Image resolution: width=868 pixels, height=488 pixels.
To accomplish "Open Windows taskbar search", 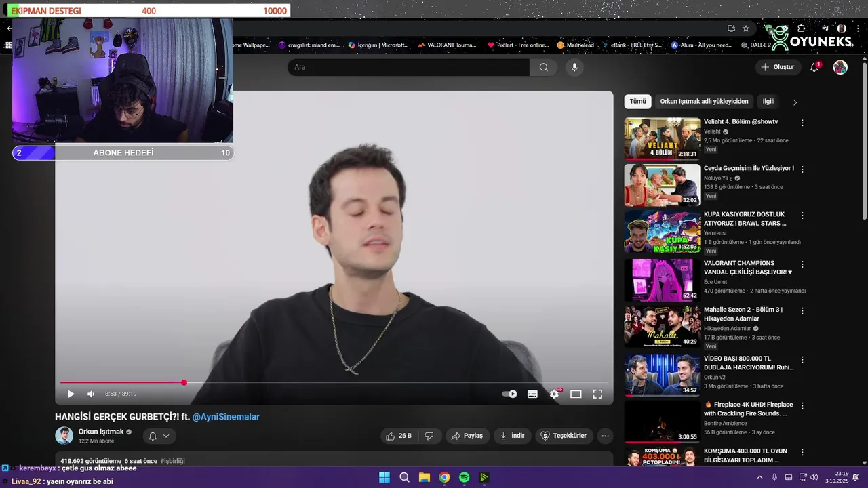I will coord(404,477).
